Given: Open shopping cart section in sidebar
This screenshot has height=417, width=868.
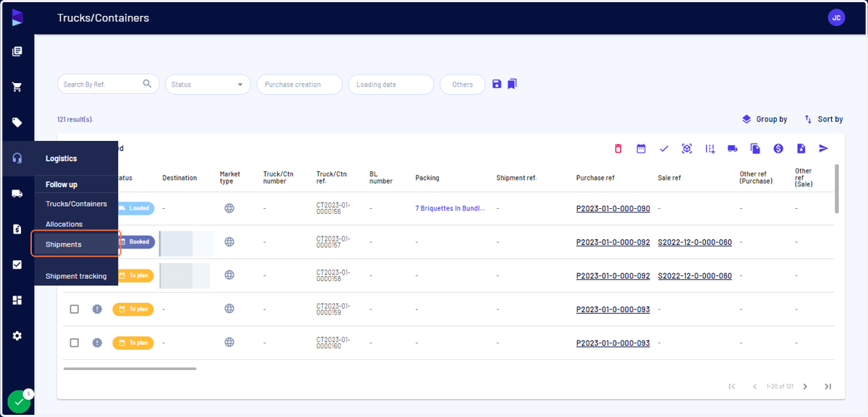Looking at the screenshot, I should (17, 87).
